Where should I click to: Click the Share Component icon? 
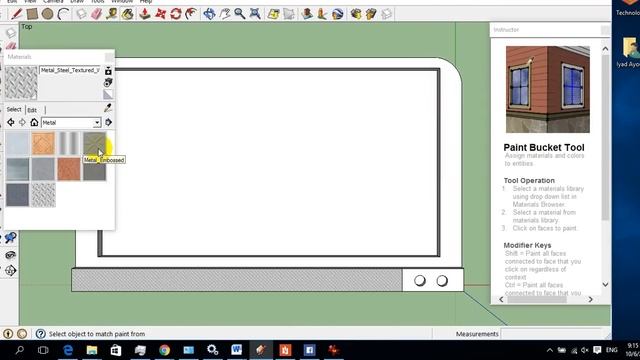pos(387,14)
